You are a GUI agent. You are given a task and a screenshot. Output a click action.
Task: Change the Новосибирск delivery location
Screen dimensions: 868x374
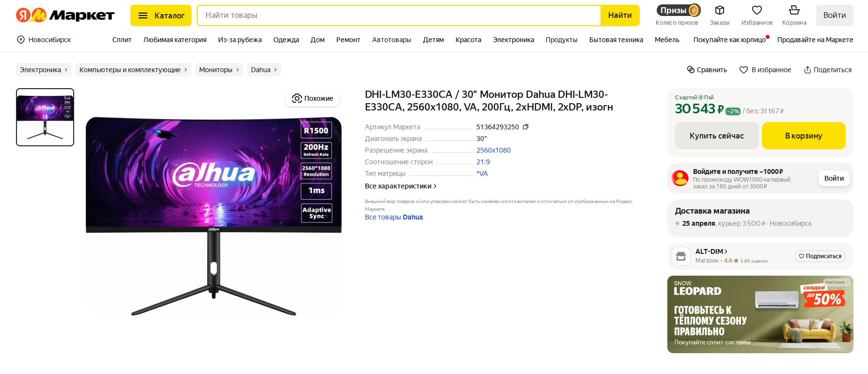click(x=44, y=40)
